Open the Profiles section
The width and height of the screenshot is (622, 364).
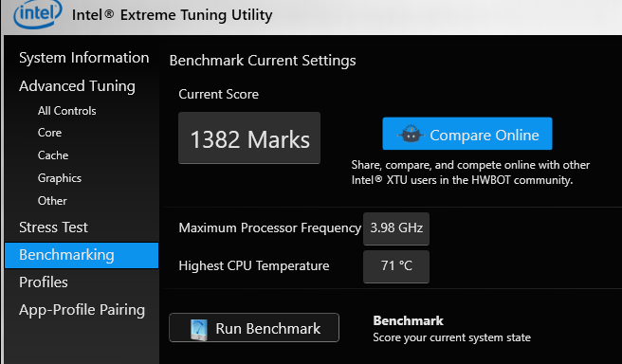[44, 282]
